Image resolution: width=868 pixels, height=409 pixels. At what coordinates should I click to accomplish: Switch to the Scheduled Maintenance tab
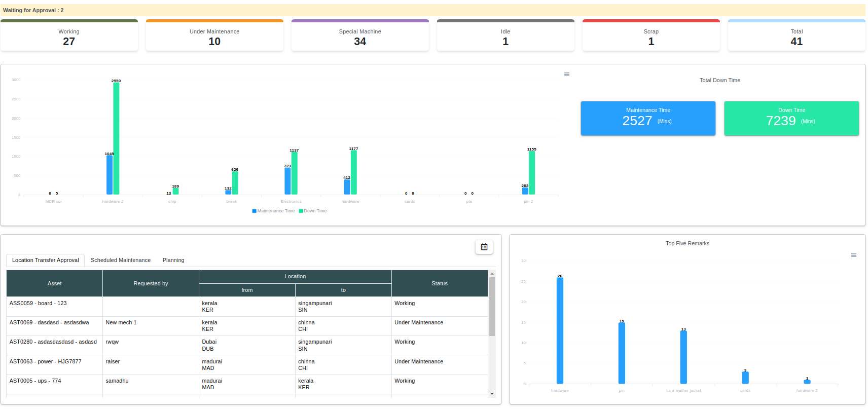pos(121,260)
